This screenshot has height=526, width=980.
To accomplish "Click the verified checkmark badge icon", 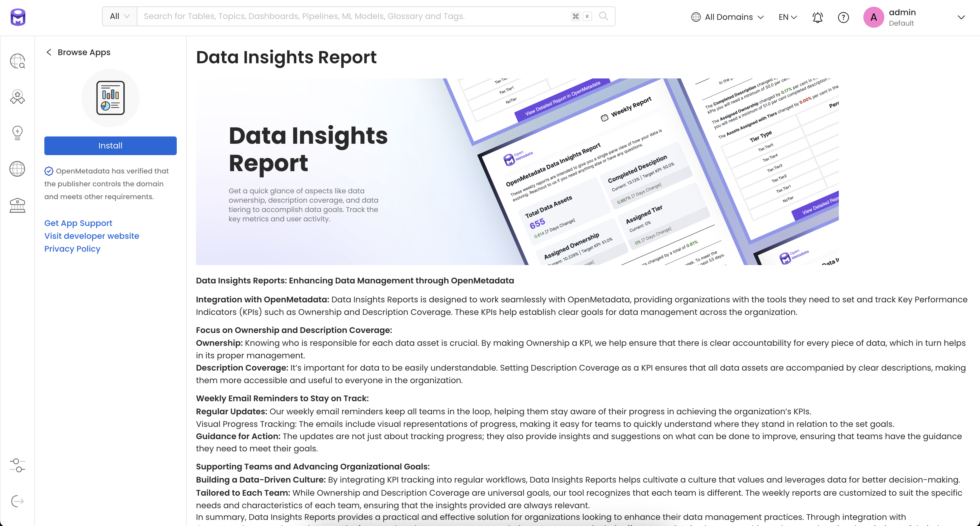I will pyautogui.click(x=49, y=171).
